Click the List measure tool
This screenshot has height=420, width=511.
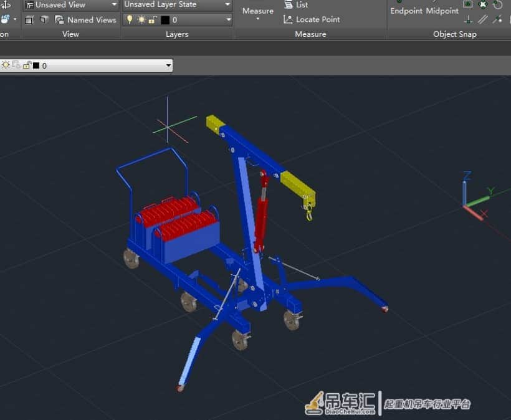[x=296, y=4]
